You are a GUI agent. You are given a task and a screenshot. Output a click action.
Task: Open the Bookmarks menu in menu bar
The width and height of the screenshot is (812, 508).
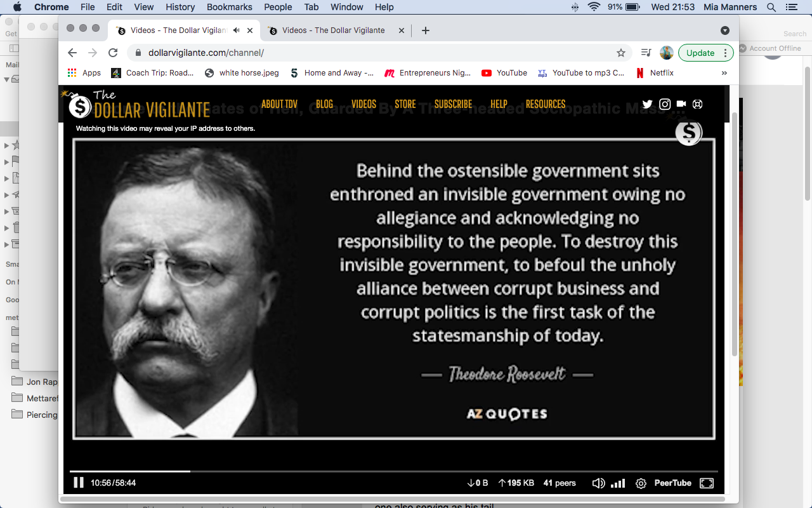[230, 7]
